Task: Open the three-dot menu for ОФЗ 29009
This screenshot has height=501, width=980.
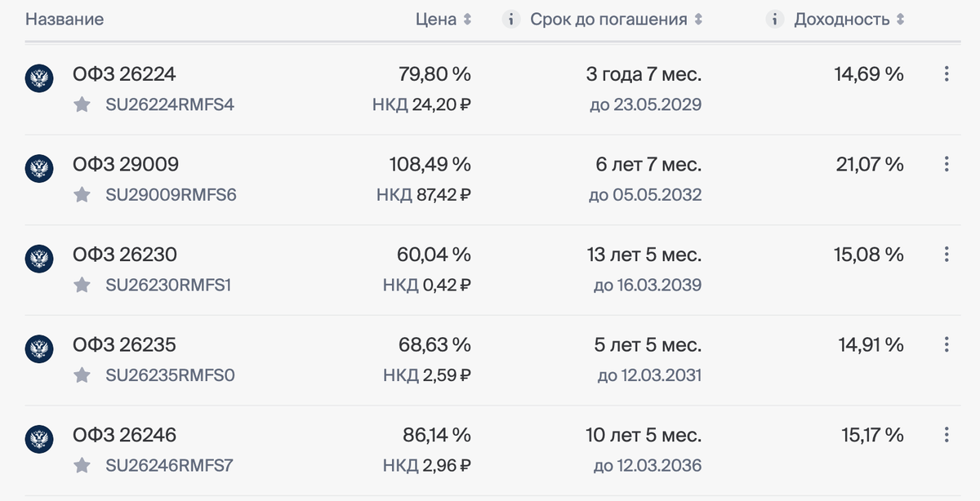Action: tap(947, 164)
